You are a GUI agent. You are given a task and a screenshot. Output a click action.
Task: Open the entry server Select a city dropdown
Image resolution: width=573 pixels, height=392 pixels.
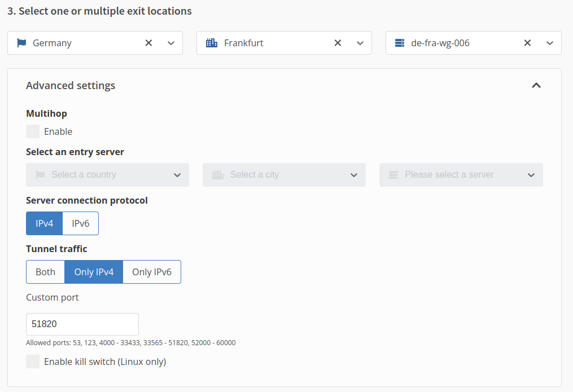pos(284,175)
